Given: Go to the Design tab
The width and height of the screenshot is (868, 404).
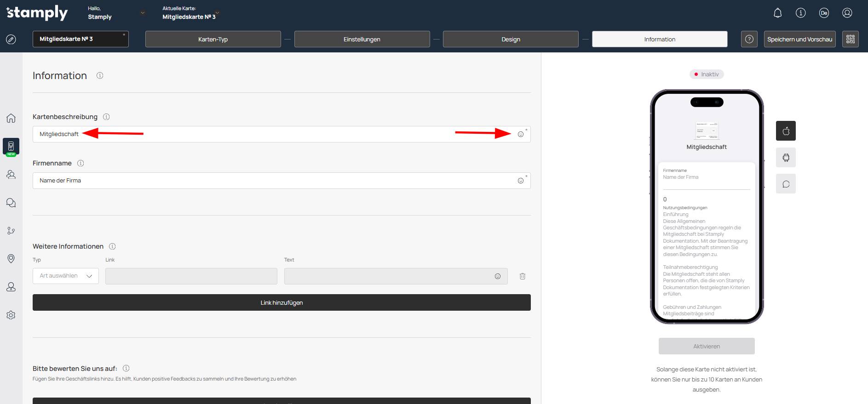Looking at the screenshot, I should click(x=511, y=39).
